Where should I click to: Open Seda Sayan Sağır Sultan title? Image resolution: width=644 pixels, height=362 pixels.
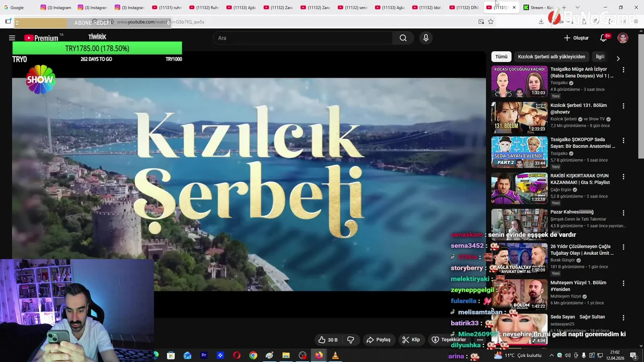(x=578, y=317)
